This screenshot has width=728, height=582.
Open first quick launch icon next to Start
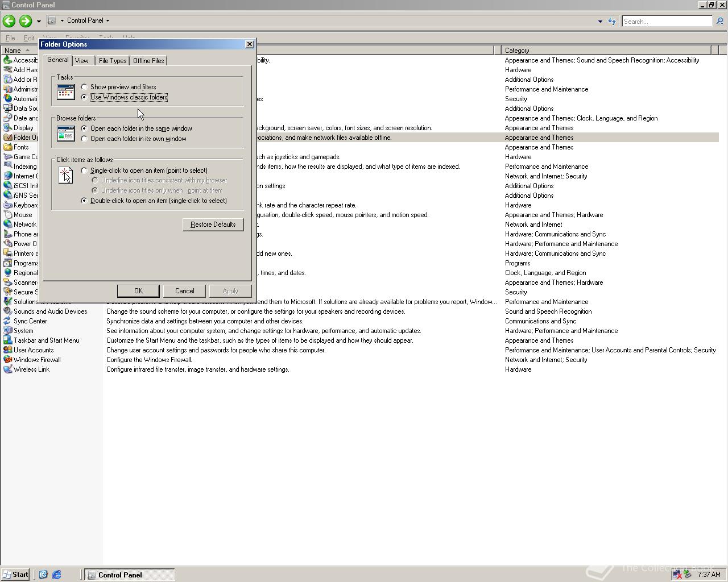click(x=43, y=575)
